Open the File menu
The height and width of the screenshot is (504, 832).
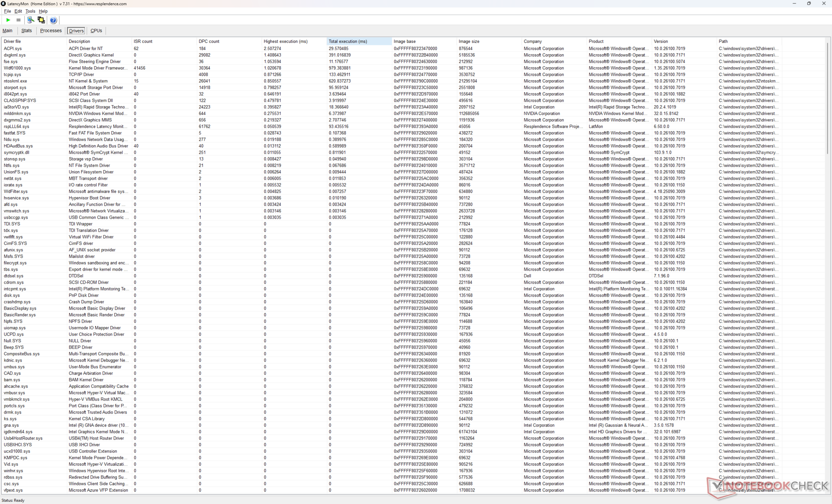[x=7, y=11]
